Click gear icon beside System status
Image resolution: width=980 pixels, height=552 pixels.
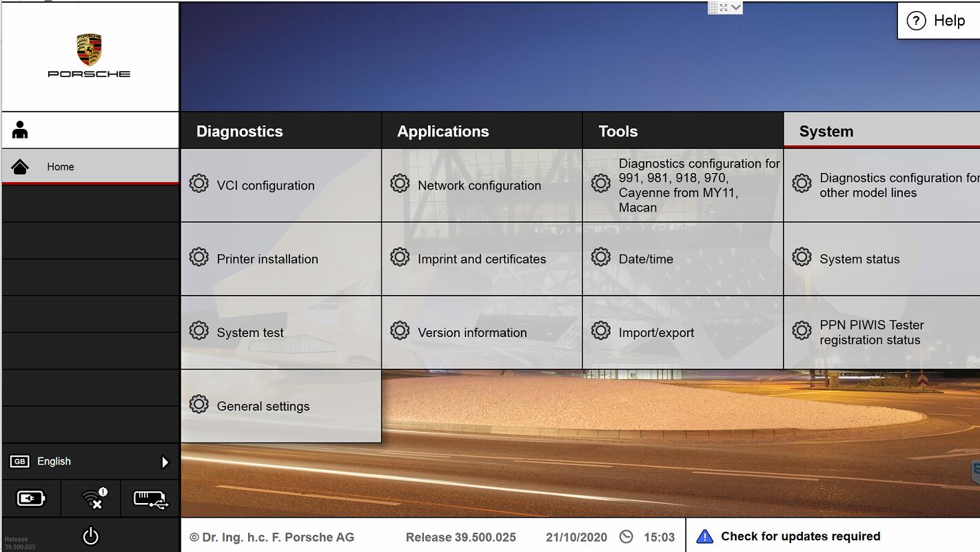pyautogui.click(x=802, y=258)
